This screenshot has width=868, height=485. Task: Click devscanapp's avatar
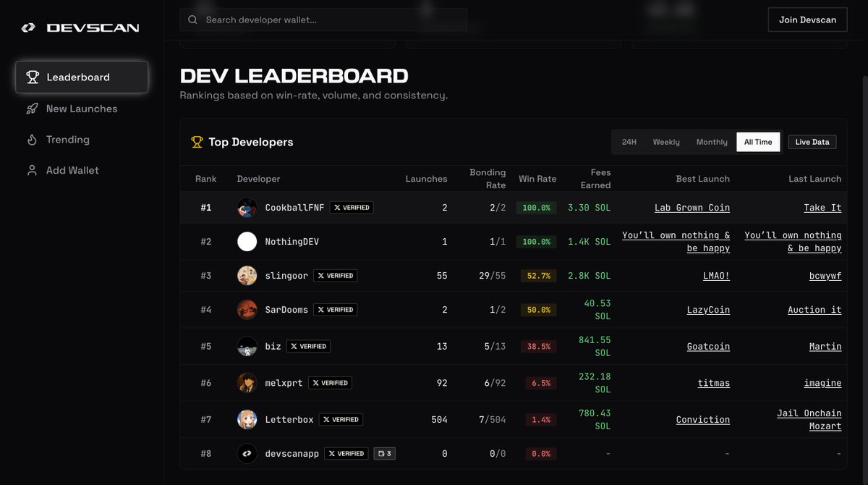[x=247, y=454]
